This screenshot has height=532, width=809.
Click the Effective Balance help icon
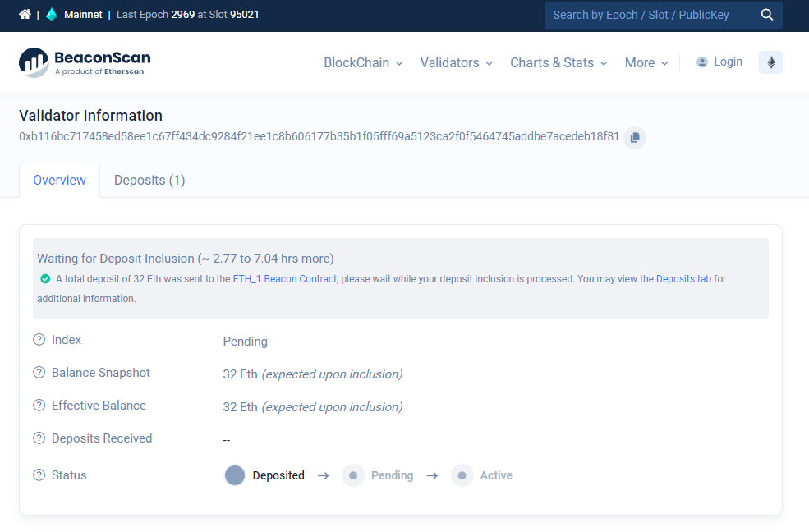coord(39,406)
